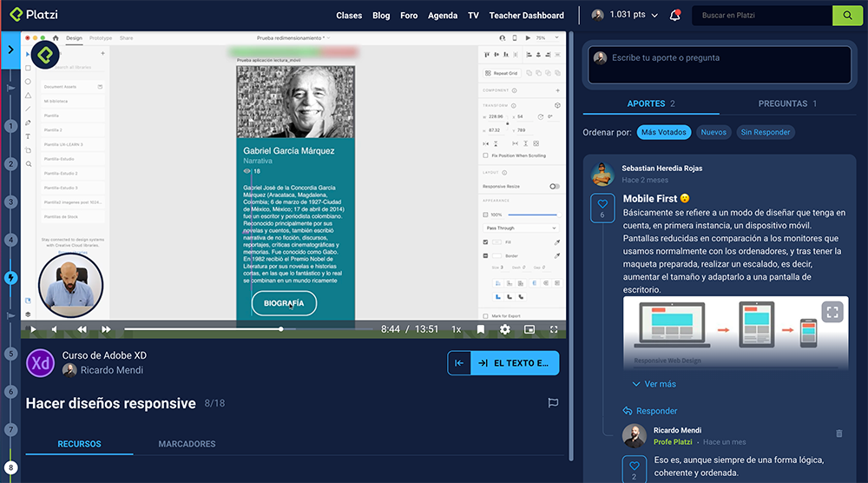The height and width of the screenshot is (483, 868).
Task: Bookmark the current video moment
Action: click(x=481, y=330)
